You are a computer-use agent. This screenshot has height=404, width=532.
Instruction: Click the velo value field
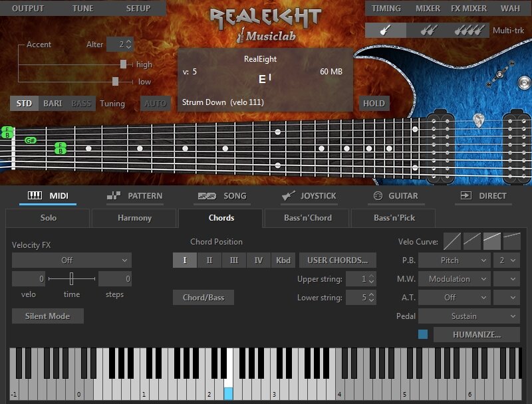(x=29, y=279)
